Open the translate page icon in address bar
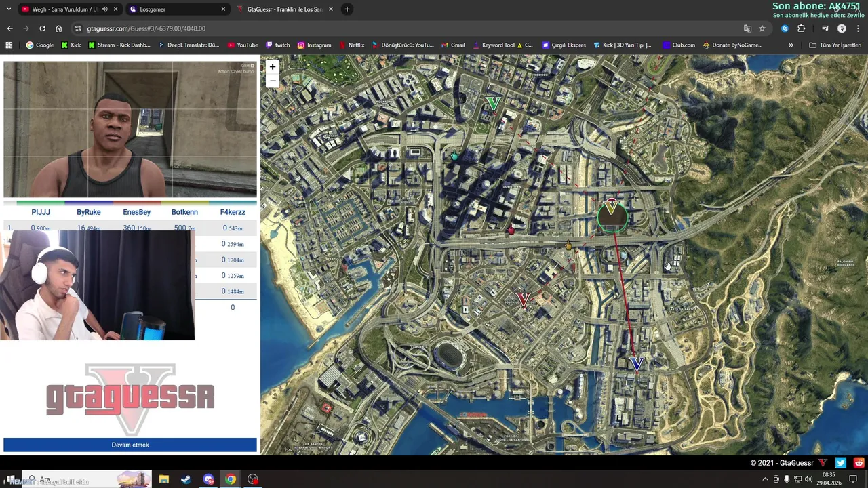Viewport: 868px width, 488px height. click(x=747, y=28)
